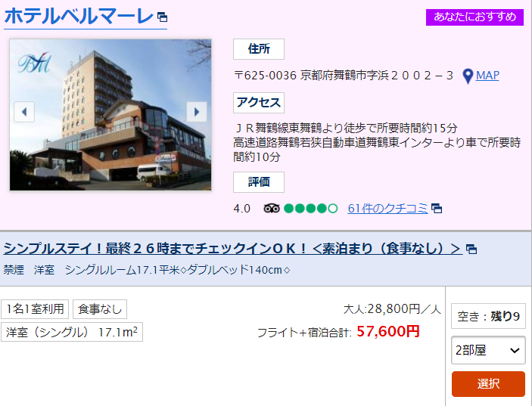Click the map pin icon
The image size is (532, 406).
click(468, 76)
